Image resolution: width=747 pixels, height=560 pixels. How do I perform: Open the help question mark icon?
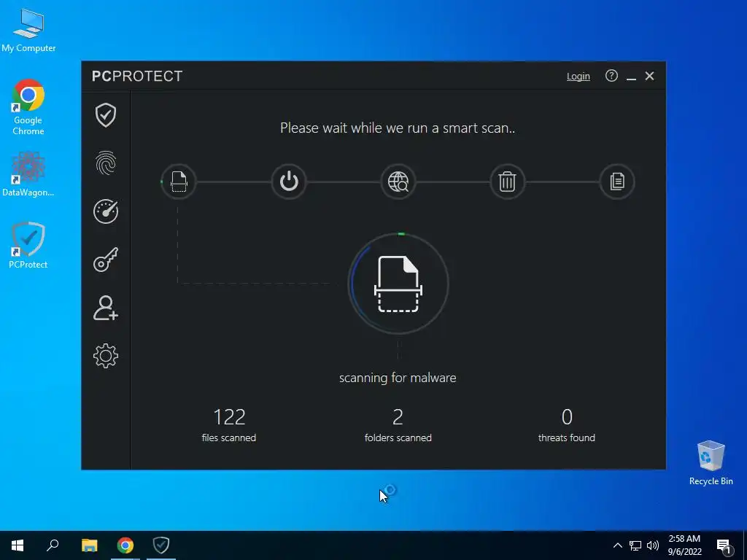pyautogui.click(x=612, y=76)
